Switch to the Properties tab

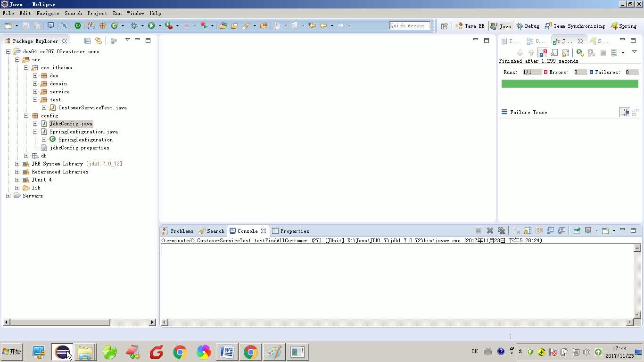tap(290, 231)
